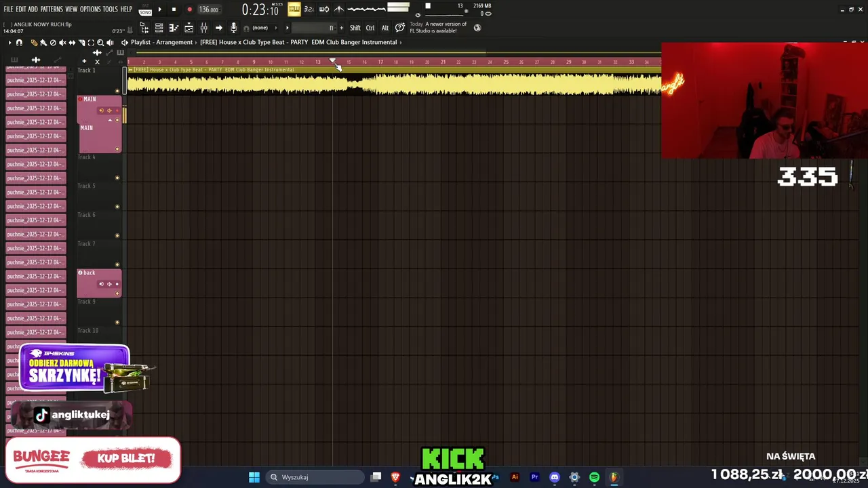The height and width of the screenshot is (488, 868).
Task: Open the Mixer icon
Action: point(203,28)
